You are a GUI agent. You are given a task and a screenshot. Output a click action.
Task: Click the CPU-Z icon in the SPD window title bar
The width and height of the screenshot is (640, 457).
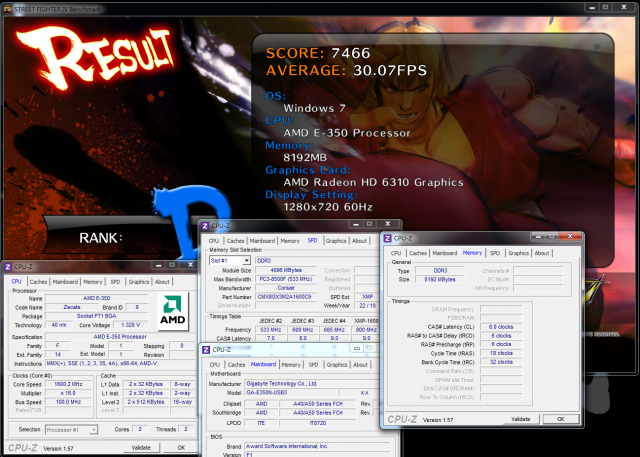coord(205,226)
